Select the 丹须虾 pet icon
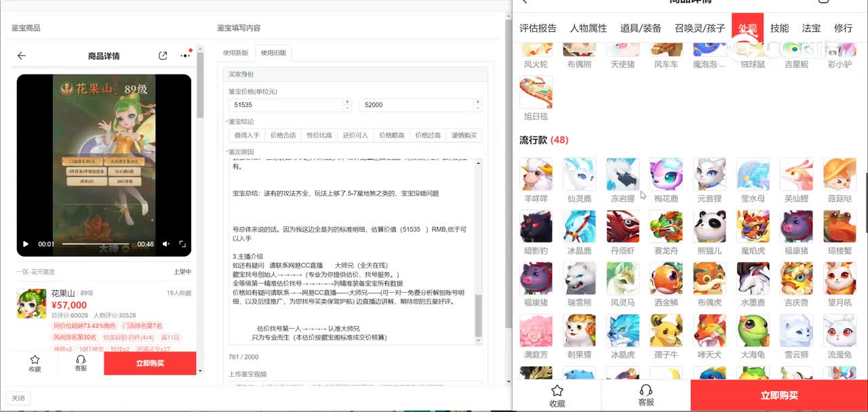This screenshot has width=868, height=412. coord(623,226)
